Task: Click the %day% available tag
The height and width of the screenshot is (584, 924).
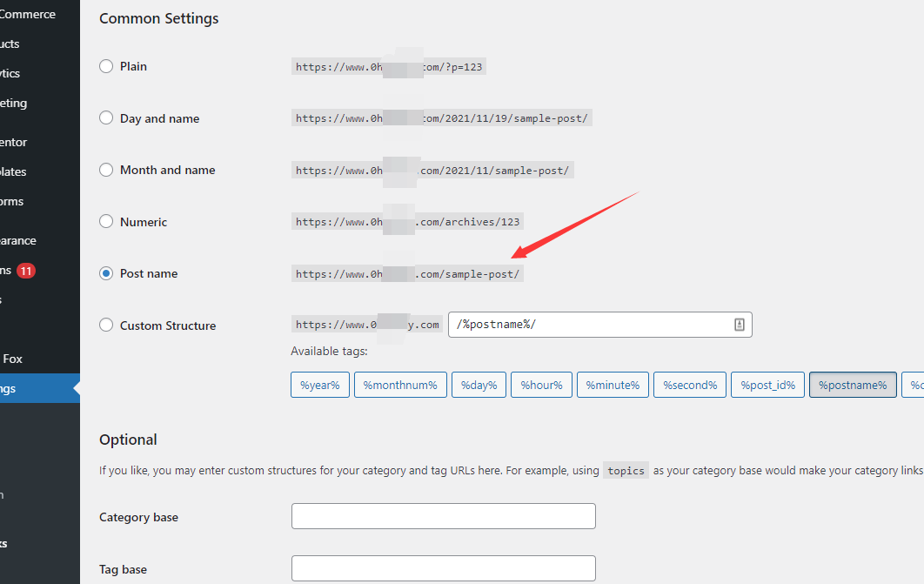Action: coord(479,385)
